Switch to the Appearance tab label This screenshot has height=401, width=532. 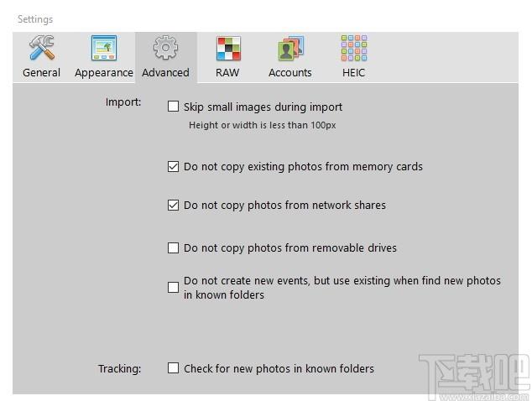[x=104, y=73]
